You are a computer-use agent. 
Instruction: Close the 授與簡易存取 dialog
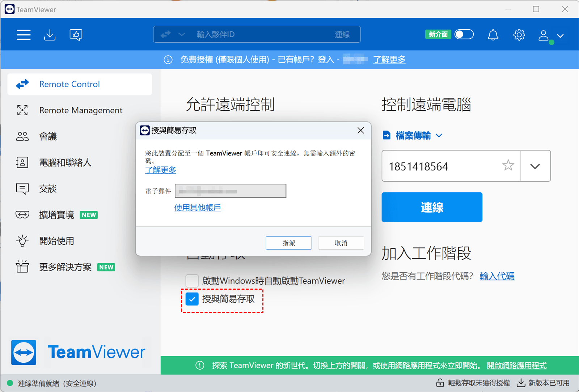click(361, 131)
